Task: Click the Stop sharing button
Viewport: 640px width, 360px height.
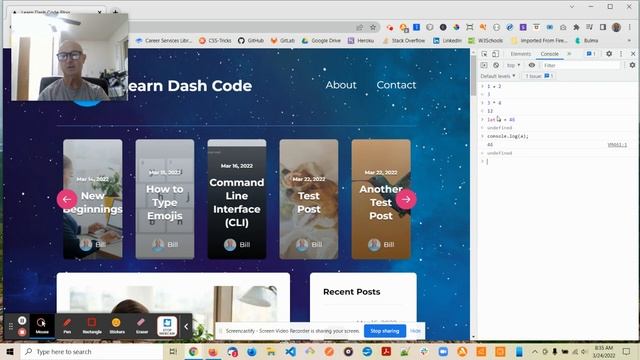Action: coord(384,331)
